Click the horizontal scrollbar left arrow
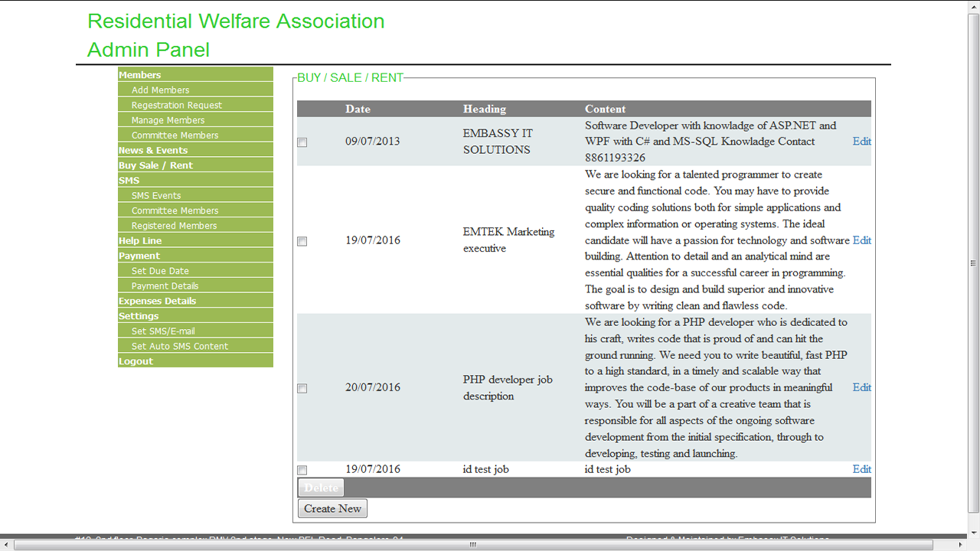The height and width of the screenshot is (551, 980). point(6,545)
